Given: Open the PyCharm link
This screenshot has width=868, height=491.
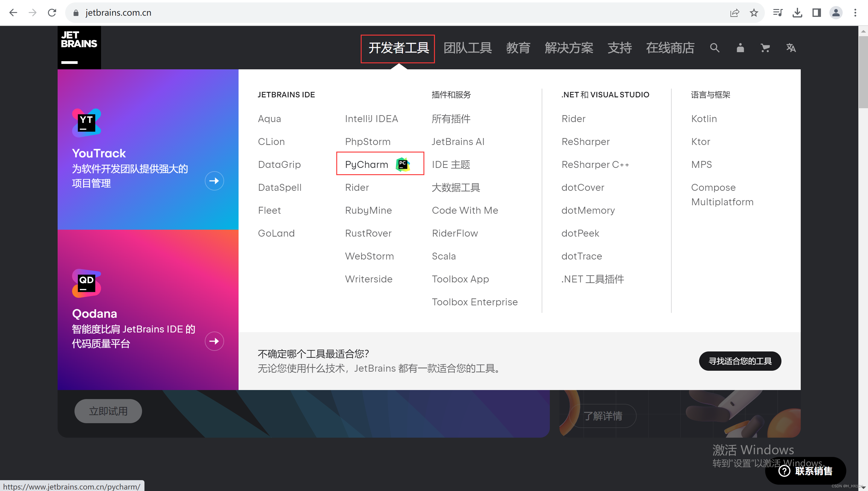Looking at the screenshot, I should 366,165.
